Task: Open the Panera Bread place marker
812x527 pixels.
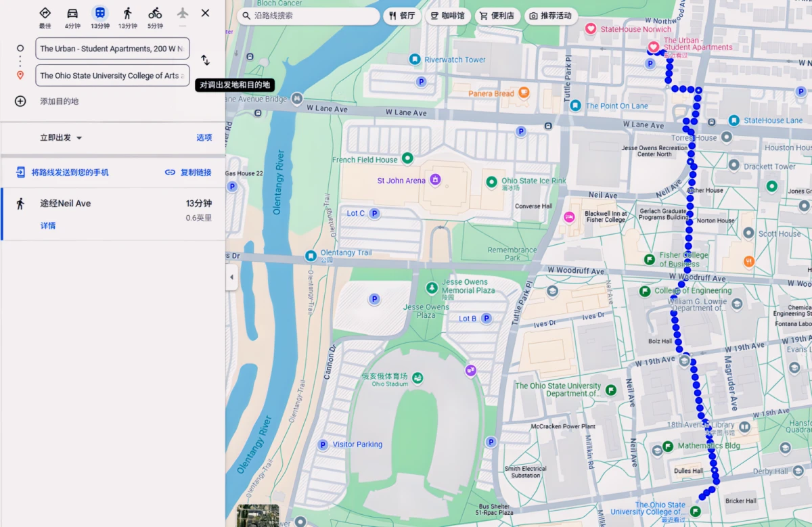Action: (x=524, y=93)
